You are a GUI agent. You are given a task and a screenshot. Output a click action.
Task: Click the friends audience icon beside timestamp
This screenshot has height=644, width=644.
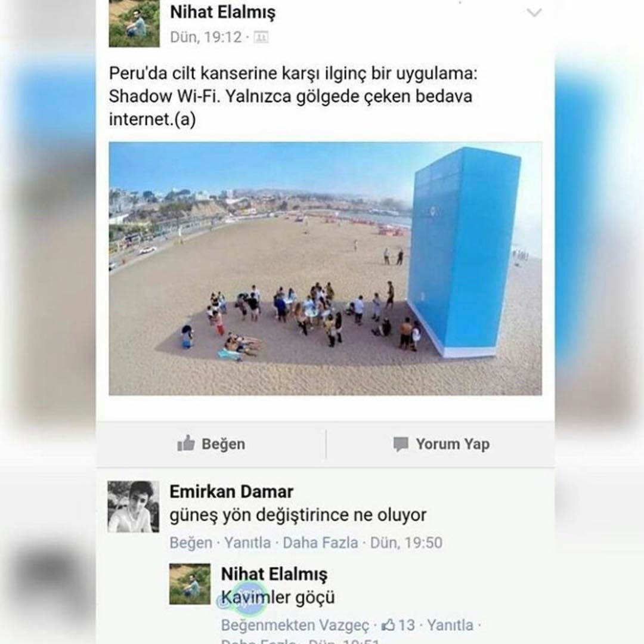tap(261, 38)
